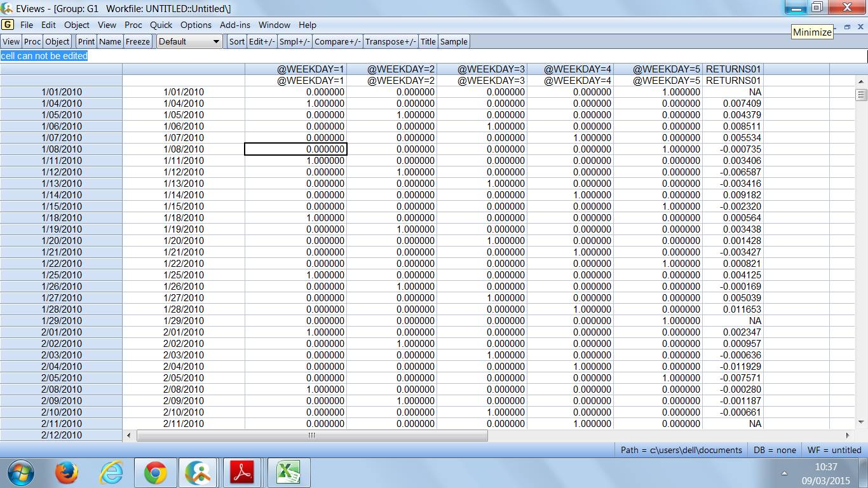
Task: Click "WF = untitled" in the status bar
Action: click(834, 450)
